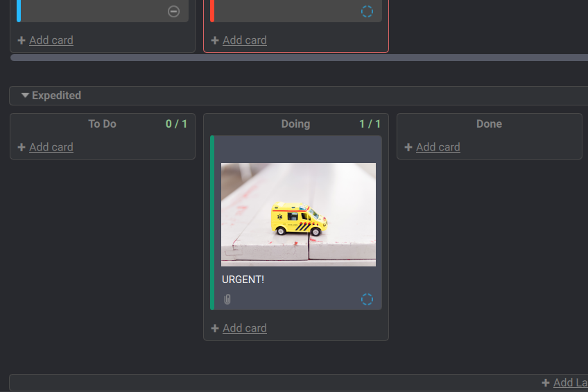The height and width of the screenshot is (392, 588).
Task: Click plus icon beside Add card in To Do
Action: pos(21,147)
